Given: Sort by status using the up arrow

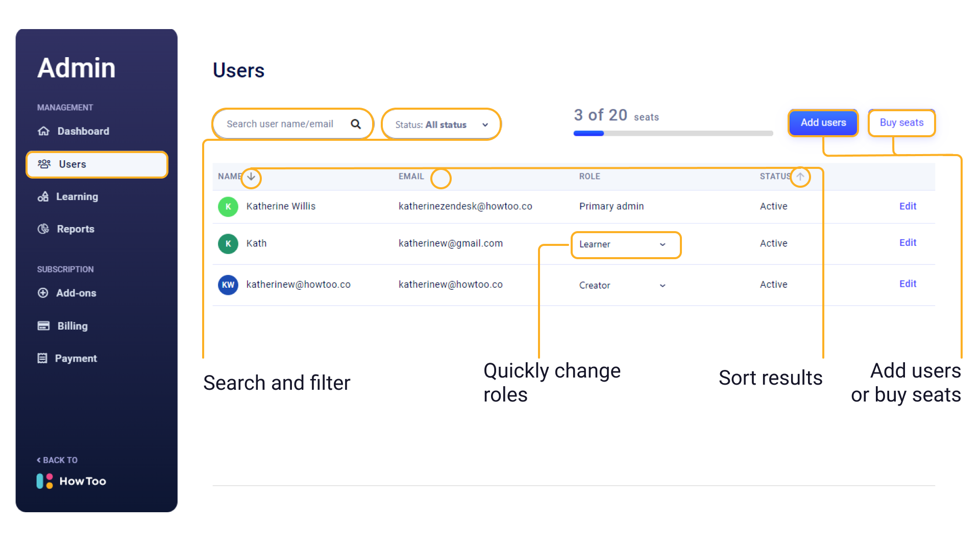Looking at the screenshot, I should pos(800,177).
